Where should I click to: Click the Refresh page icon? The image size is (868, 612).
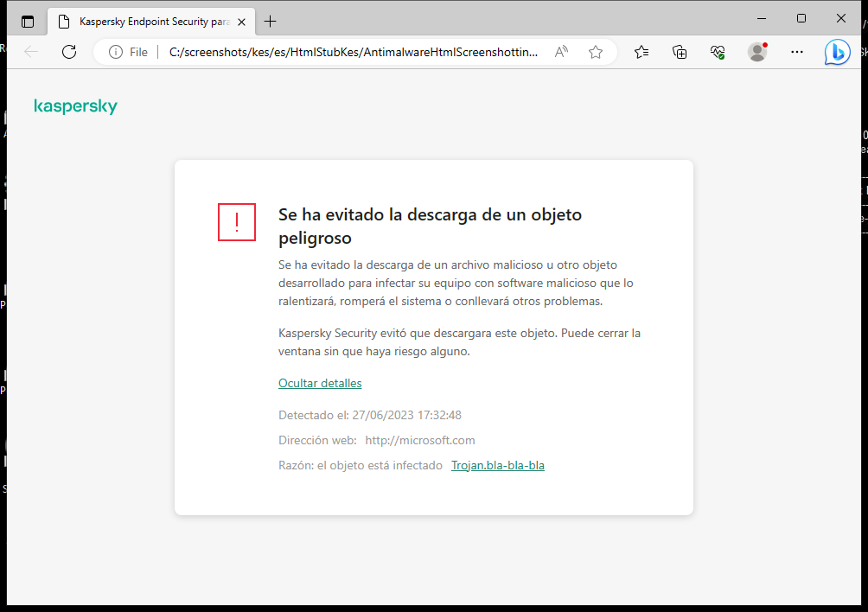tap(69, 52)
